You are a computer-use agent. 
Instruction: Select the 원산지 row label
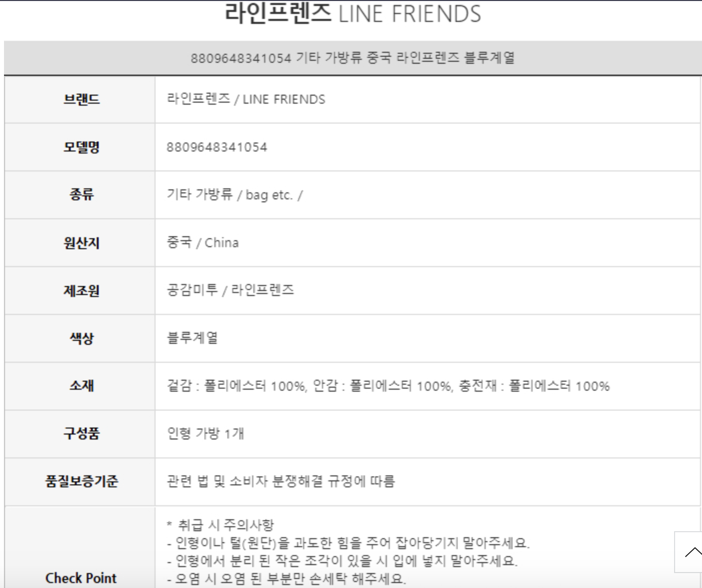pyautogui.click(x=81, y=243)
